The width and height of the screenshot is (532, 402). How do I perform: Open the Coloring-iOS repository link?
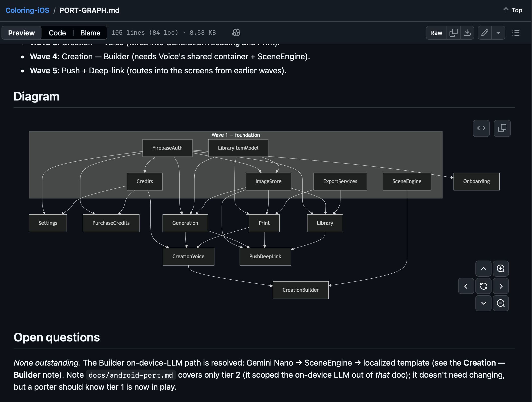click(27, 10)
